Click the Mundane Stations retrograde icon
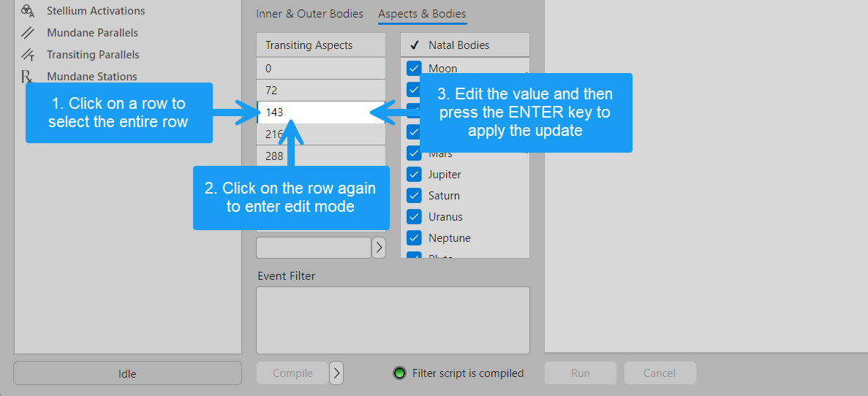The image size is (868, 396). tap(26, 77)
